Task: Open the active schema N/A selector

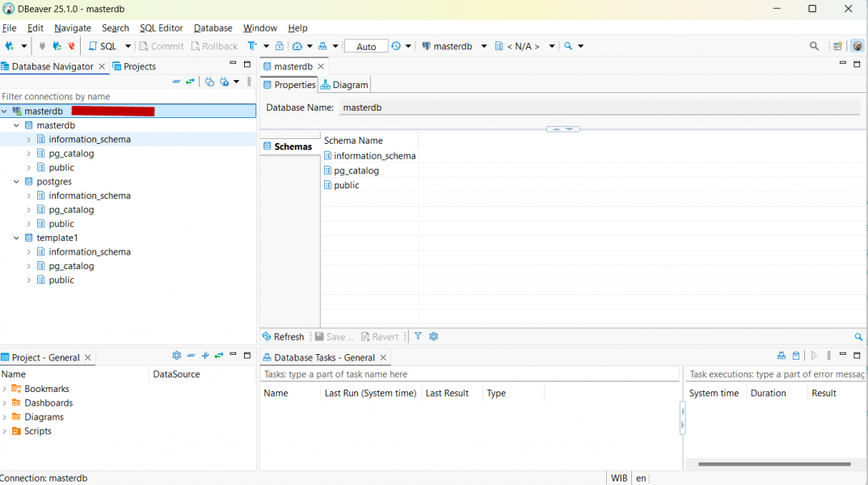Action: tap(524, 46)
